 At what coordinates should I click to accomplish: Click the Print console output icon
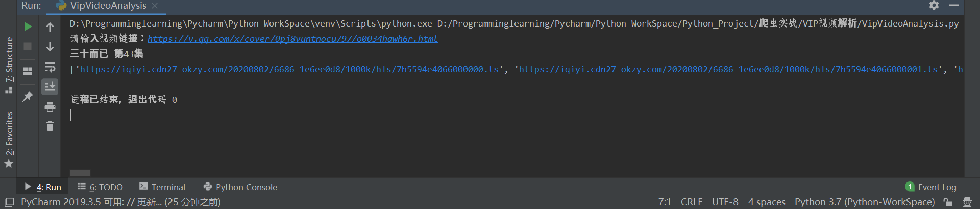coord(50,107)
